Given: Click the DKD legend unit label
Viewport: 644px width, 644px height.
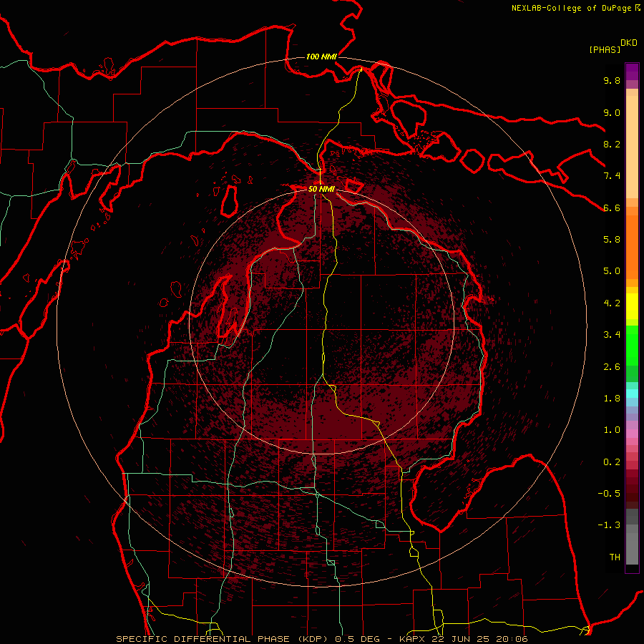Looking at the screenshot, I should click(x=629, y=43).
